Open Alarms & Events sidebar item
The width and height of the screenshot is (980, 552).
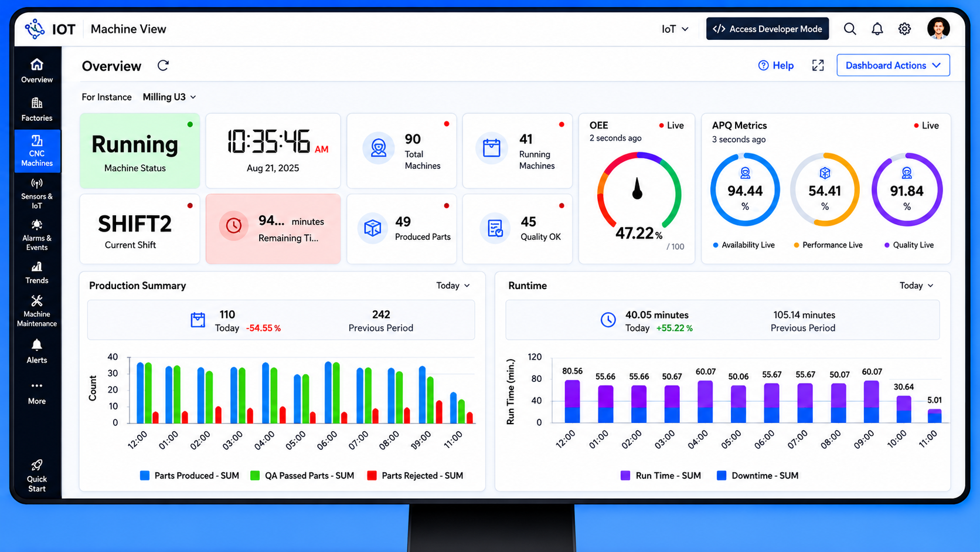[x=37, y=235]
